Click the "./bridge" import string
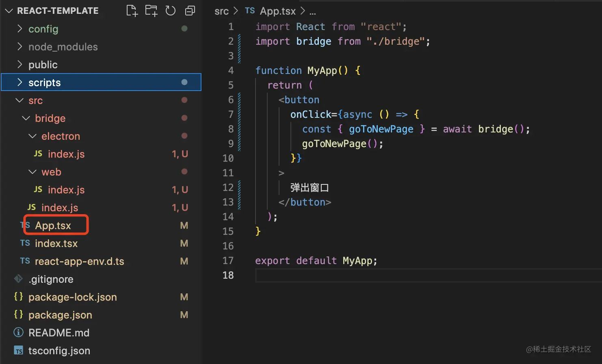602x364 pixels. click(x=396, y=41)
